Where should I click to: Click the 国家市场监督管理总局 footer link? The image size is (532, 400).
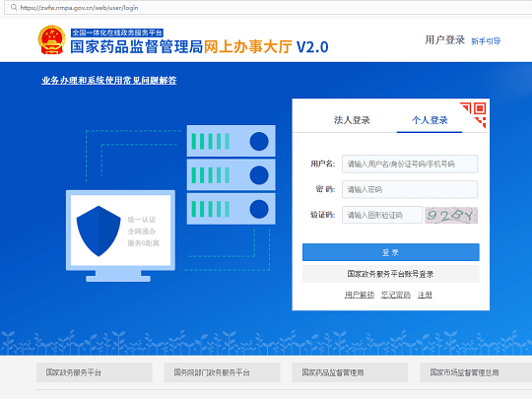click(476, 372)
